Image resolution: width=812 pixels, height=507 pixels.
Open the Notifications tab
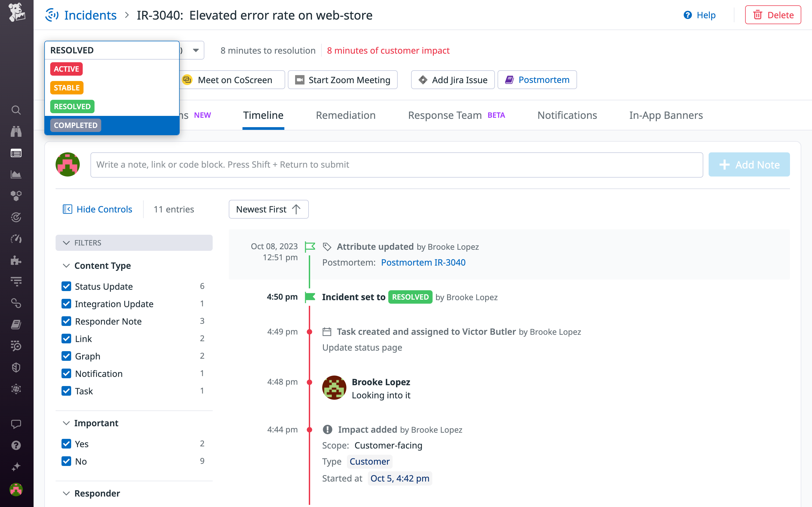pyautogui.click(x=567, y=115)
